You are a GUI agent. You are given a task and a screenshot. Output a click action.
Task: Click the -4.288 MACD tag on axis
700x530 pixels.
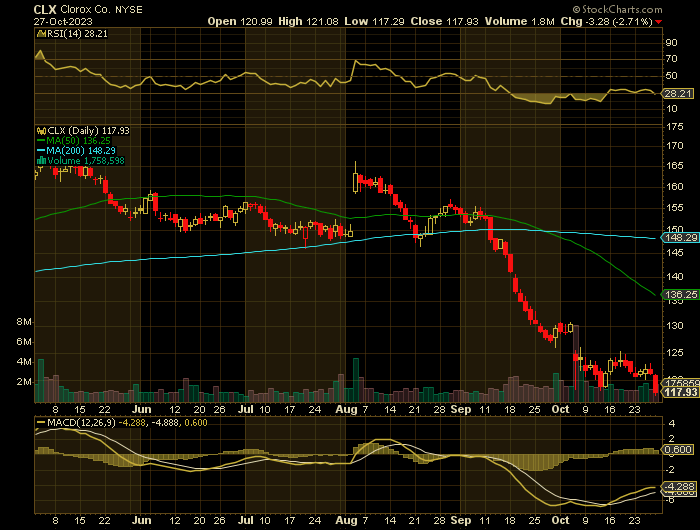tap(679, 487)
